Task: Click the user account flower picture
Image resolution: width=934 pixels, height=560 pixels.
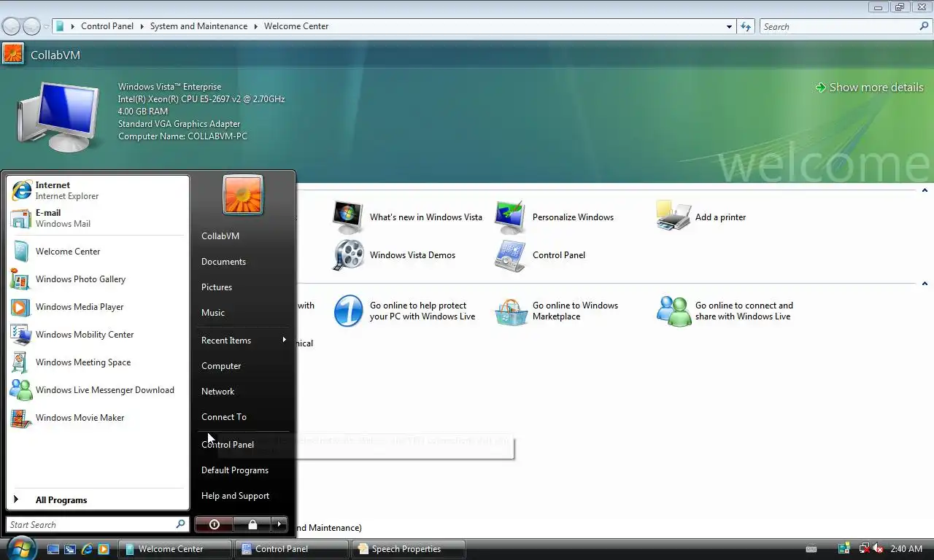Action: 243,195
